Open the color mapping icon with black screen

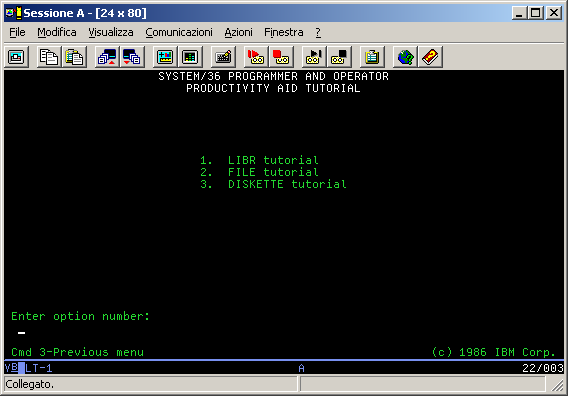tap(190, 57)
